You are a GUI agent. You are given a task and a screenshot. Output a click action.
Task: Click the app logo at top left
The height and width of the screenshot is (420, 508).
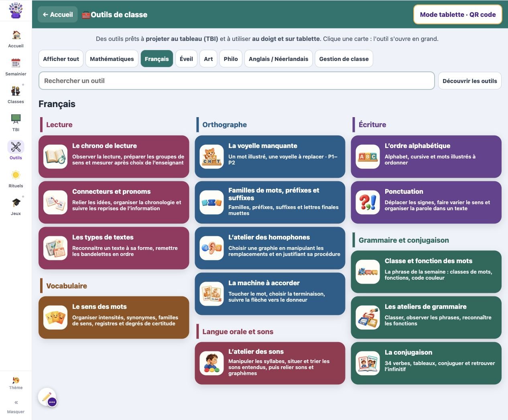[16, 10]
